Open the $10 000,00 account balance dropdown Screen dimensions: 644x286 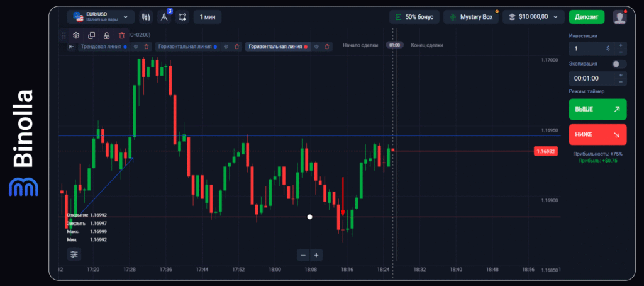point(533,17)
